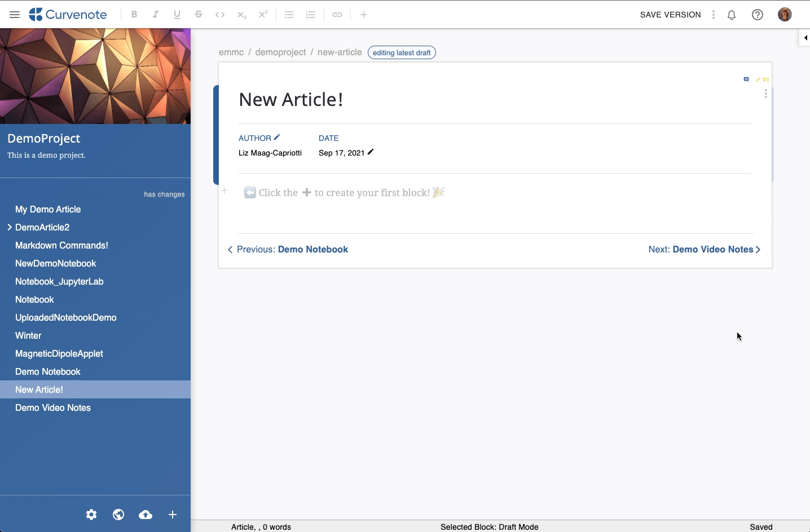Toggle underline formatting
Image resolution: width=810 pixels, height=532 pixels.
tap(177, 15)
